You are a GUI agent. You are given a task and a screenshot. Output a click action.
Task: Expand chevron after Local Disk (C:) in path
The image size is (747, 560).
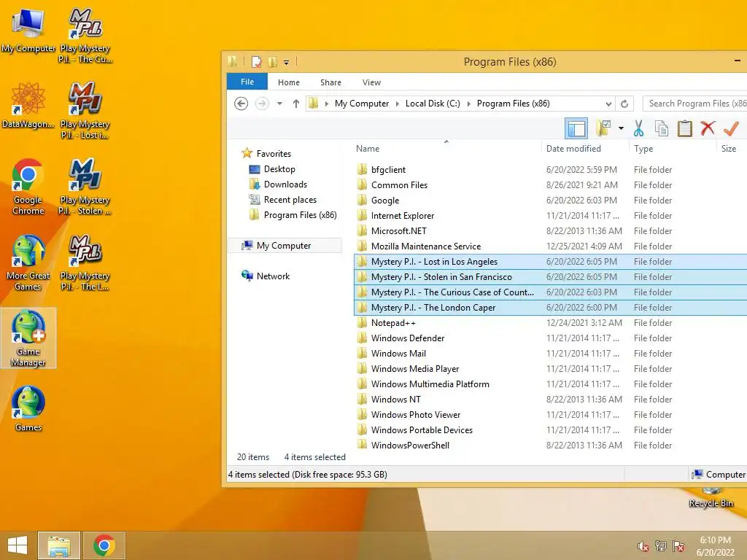click(x=469, y=104)
